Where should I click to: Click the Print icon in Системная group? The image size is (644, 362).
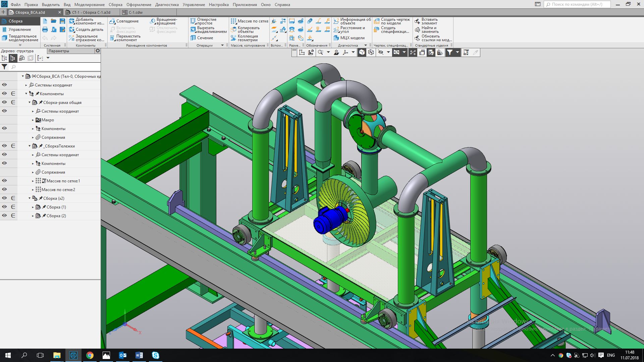click(45, 29)
